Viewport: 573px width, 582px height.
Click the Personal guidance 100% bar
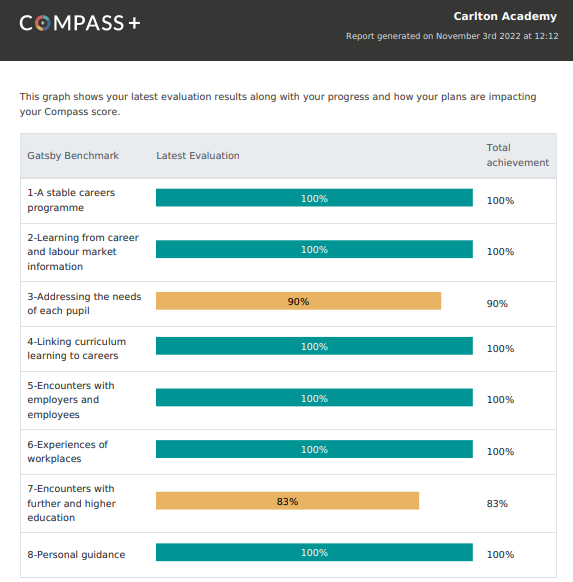314,552
